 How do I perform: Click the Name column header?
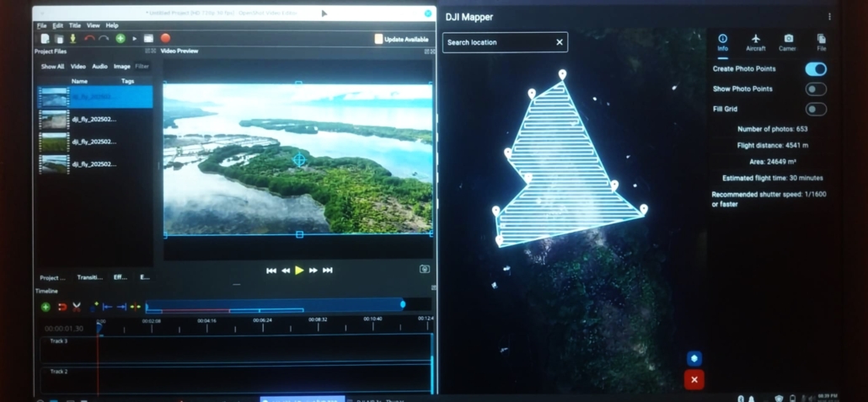(80, 81)
